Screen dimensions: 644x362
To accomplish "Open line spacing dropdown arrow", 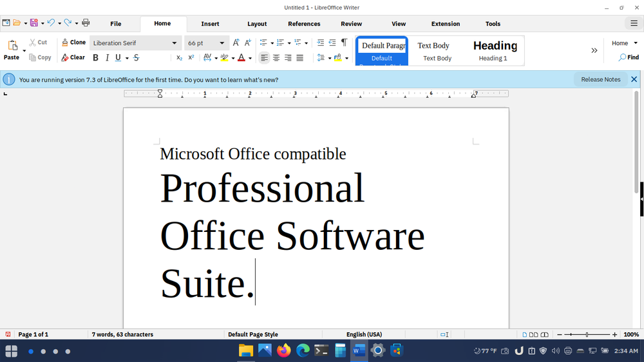I will (329, 59).
